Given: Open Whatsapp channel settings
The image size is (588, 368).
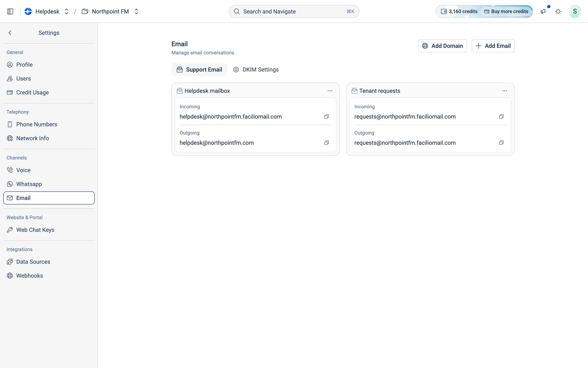Looking at the screenshot, I should pos(49,184).
